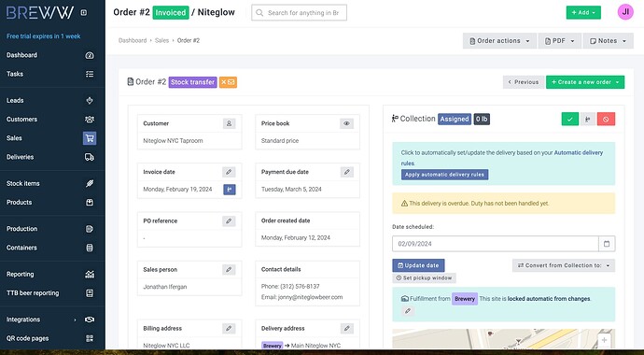Open the Leads icon in sidebar

tap(90, 100)
